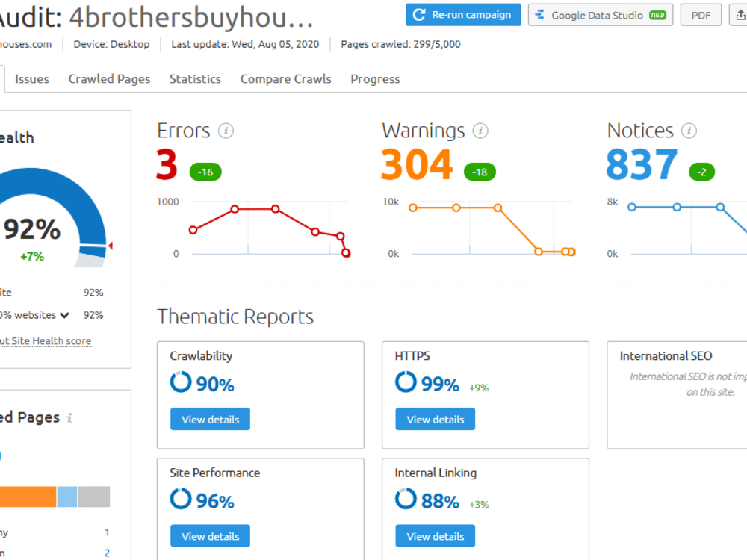Click the latest red errors chart point

[347, 253]
